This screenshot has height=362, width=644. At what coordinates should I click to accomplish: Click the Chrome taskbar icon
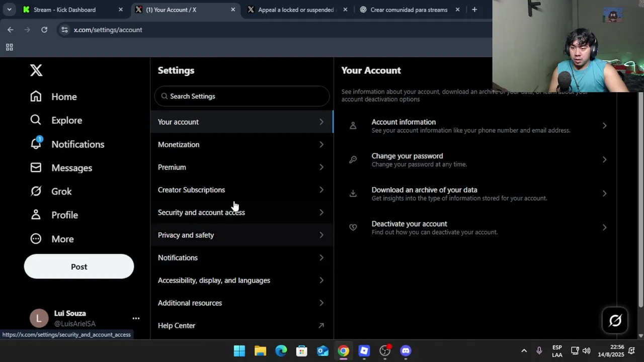coord(344,351)
